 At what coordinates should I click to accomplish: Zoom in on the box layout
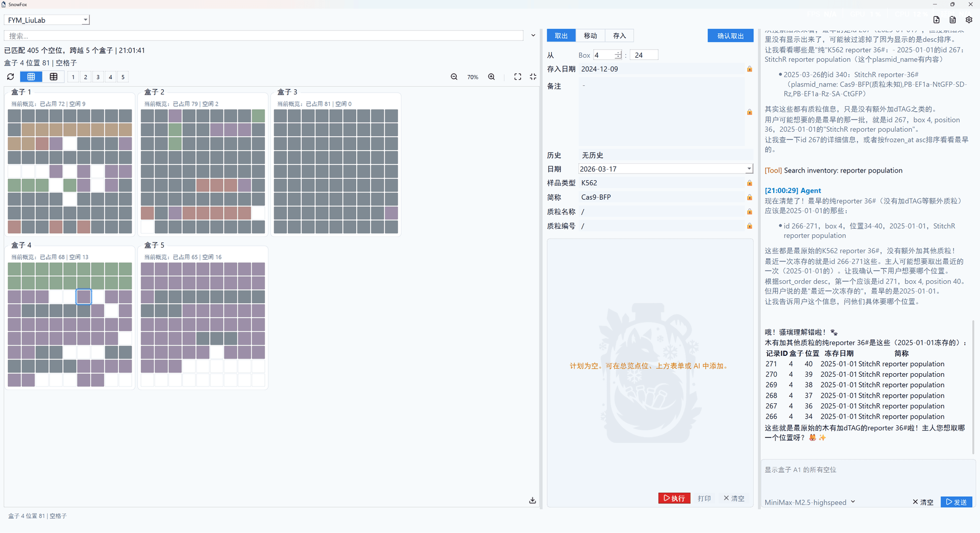tap(491, 77)
